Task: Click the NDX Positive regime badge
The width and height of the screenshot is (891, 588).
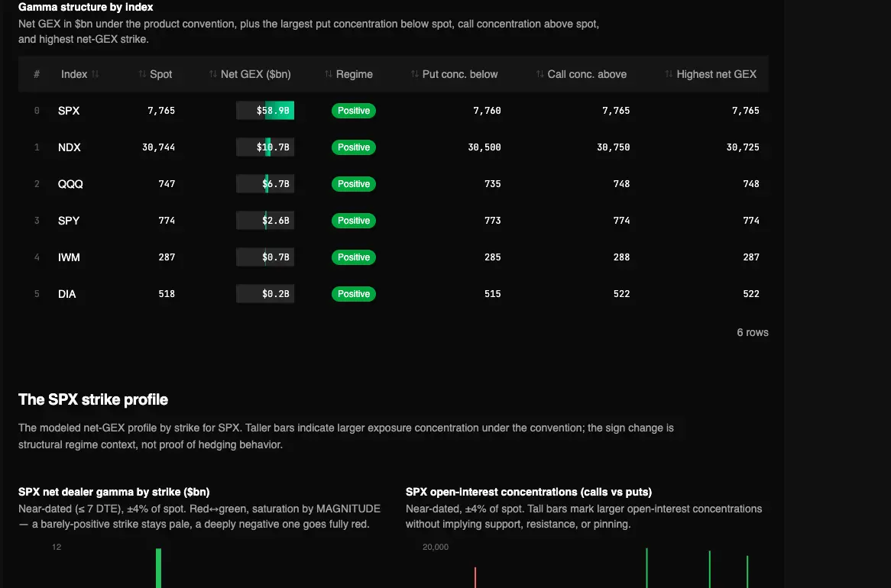Action: coord(354,147)
